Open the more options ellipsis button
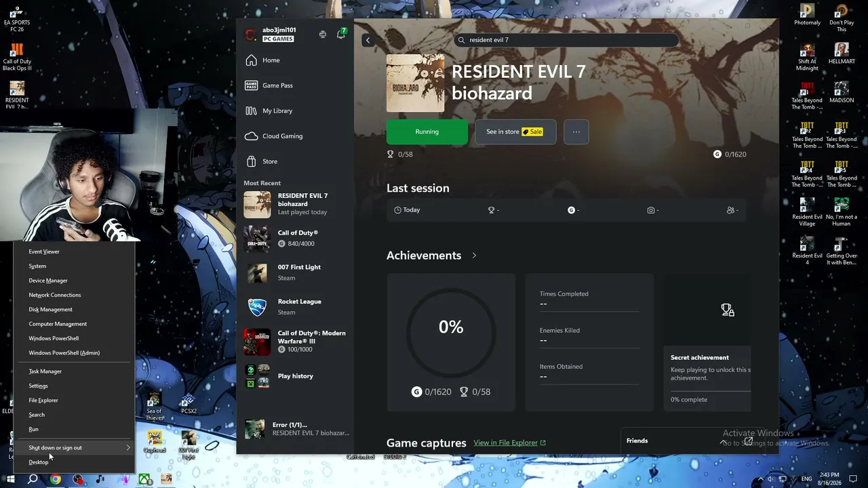The height and width of the screenshot is (488, 868). 576,132
